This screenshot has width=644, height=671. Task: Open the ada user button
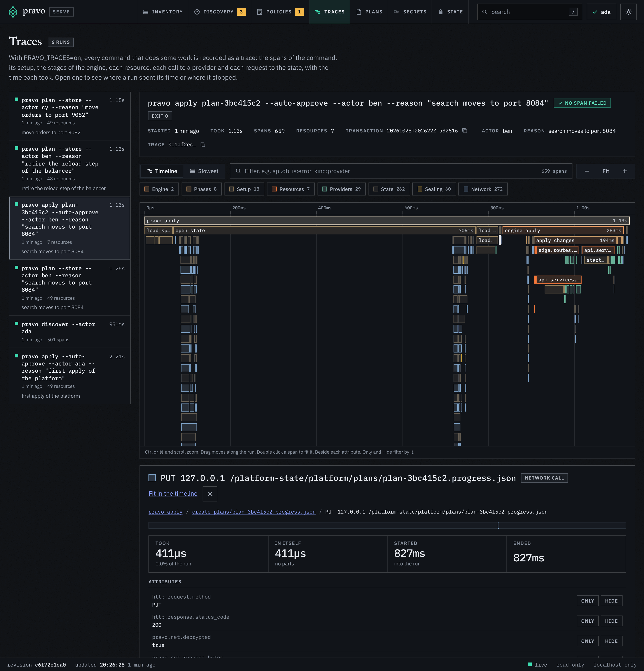(x=601, y=12)
